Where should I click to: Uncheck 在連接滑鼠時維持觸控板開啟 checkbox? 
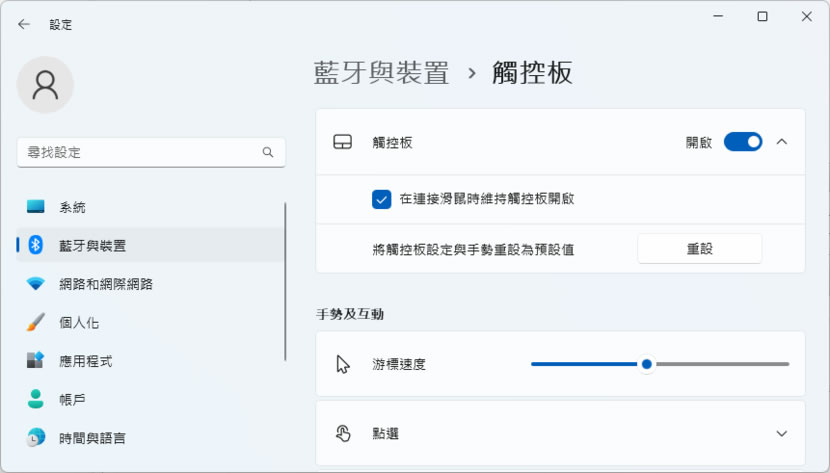[381, 199]
